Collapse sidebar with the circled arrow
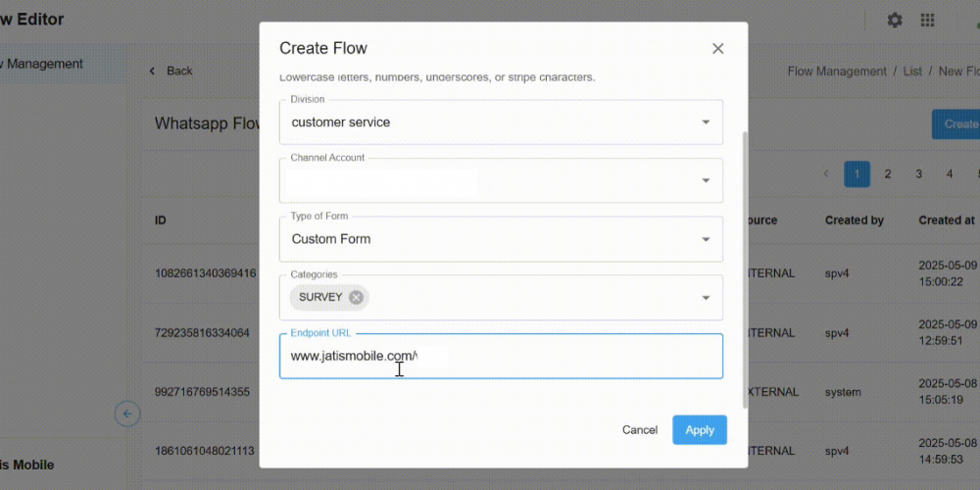980x490 pixels. pyautogui.click(x=127, y=414)
